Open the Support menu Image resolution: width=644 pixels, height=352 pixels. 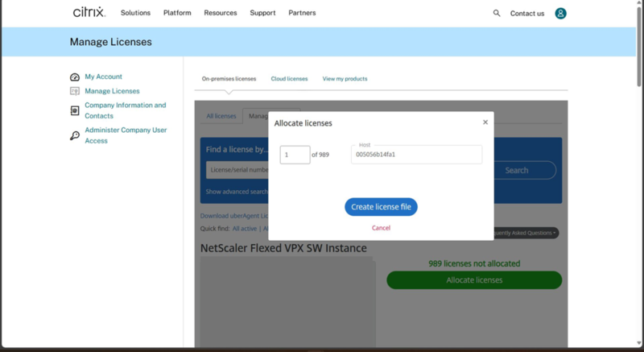262,13
